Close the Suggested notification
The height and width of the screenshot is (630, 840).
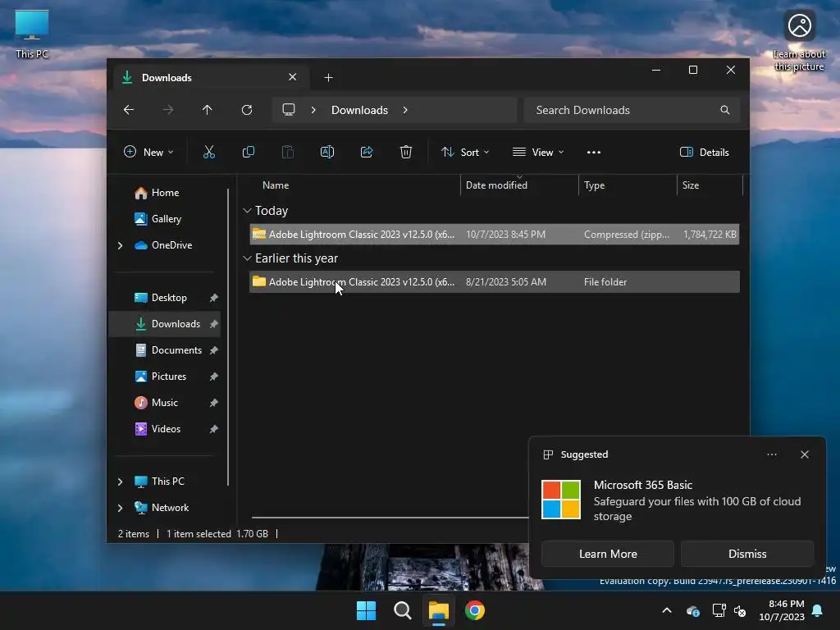[805, 454]
